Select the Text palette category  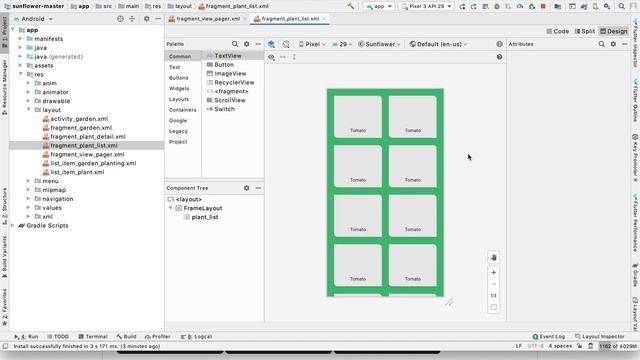point(175,67)
